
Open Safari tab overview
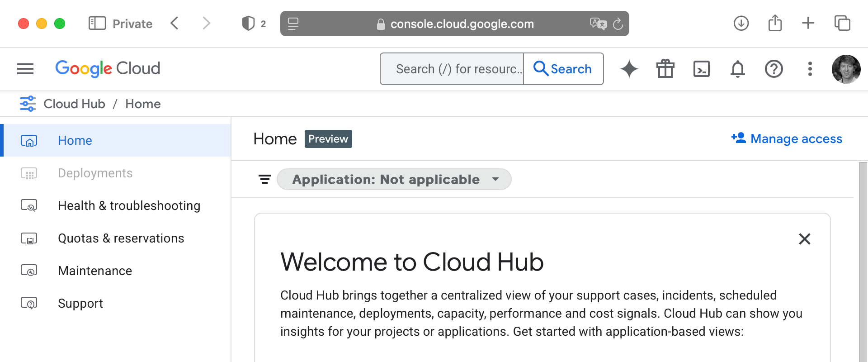842,24
